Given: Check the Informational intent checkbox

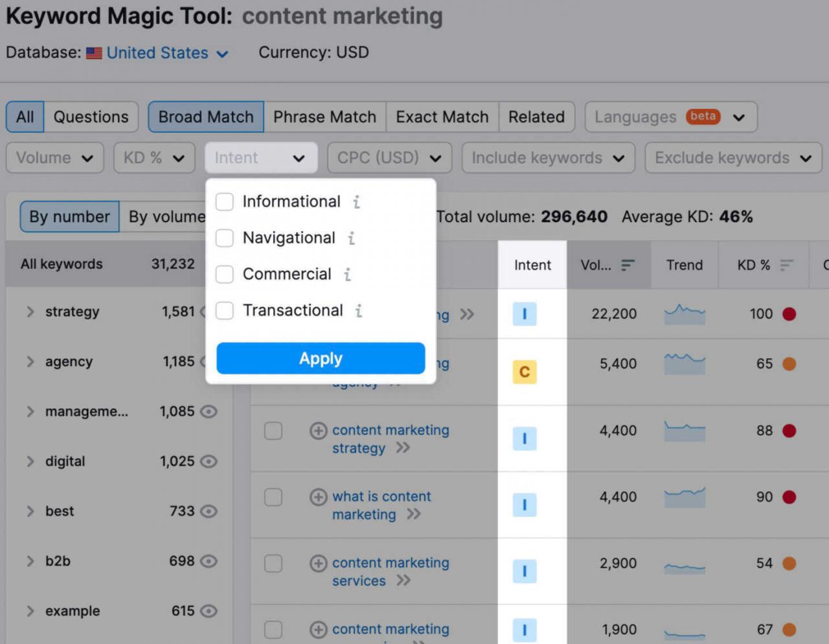Looking at the screenshot, I should pyautogui.click(x=224, y=201).
